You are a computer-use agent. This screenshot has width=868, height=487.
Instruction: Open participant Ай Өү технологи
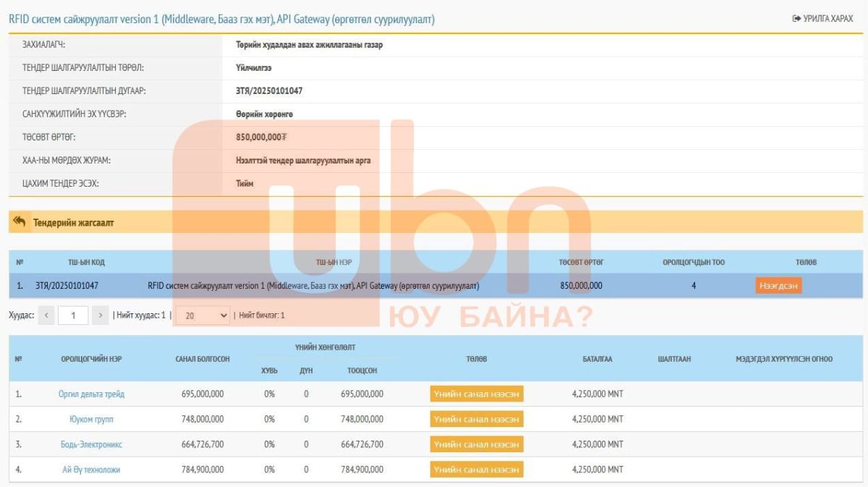91,470
